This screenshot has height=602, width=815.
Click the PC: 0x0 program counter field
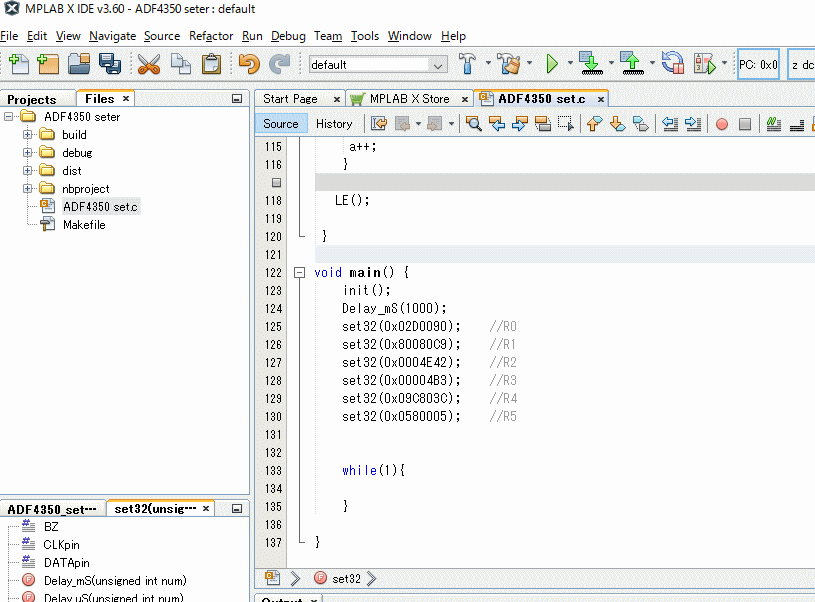[758, 64]
